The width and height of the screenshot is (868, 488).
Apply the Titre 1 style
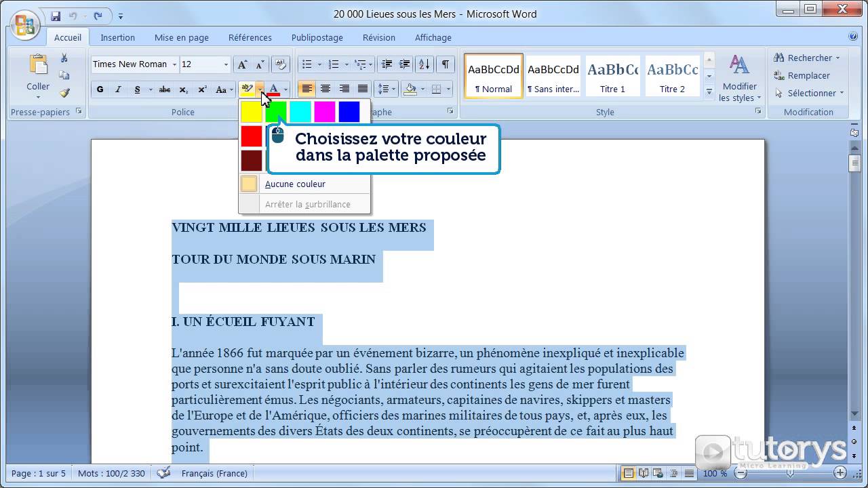(x=613, y=77)
